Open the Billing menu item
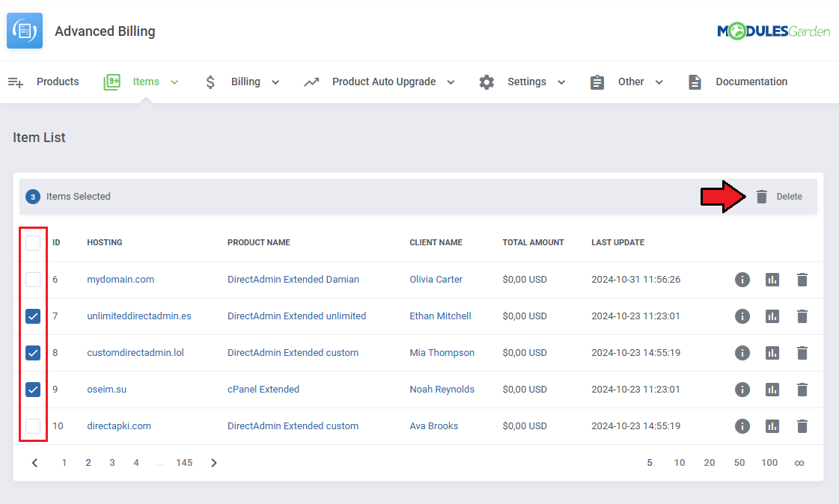839x504 pixels. (x=245, y=82)
